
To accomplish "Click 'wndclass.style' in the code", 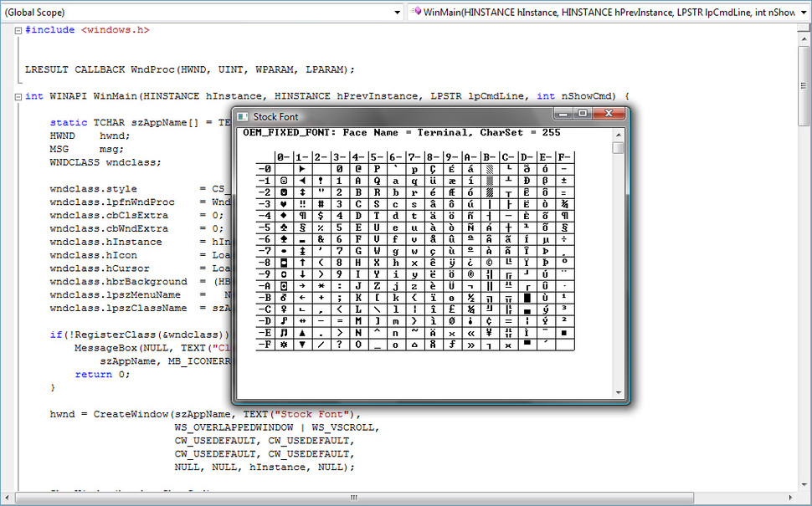I will 93,189.
